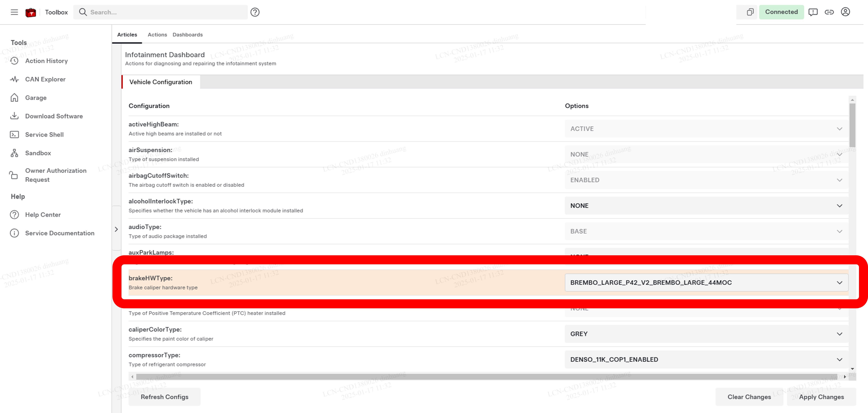Open the caliperColorType GREY dropdown

(706, 334)
